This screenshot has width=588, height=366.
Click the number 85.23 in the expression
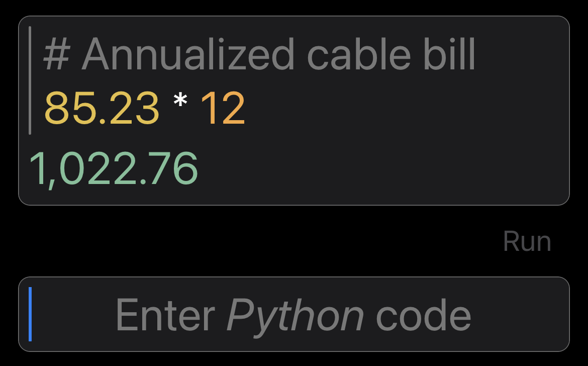[101, 109]
